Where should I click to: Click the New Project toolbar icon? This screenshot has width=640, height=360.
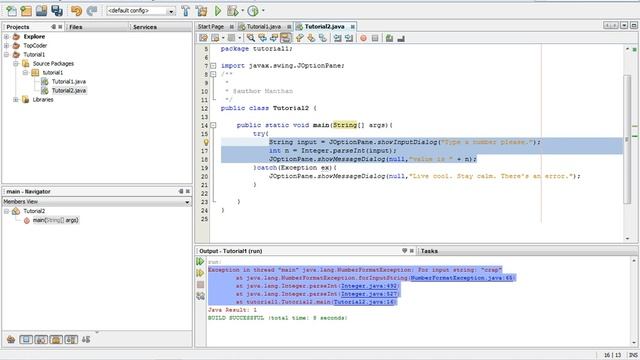coord(26,11)
